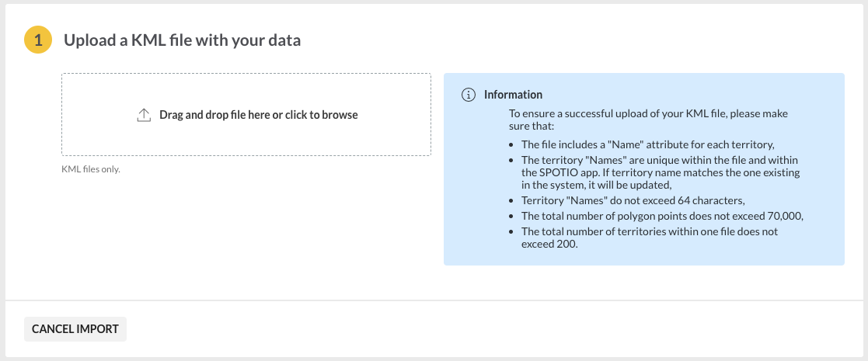Image resolution: width=868 pixels, height=361 pixels.
Task: Click the 'it will be updated' line
Action: [x=633, y=186]
